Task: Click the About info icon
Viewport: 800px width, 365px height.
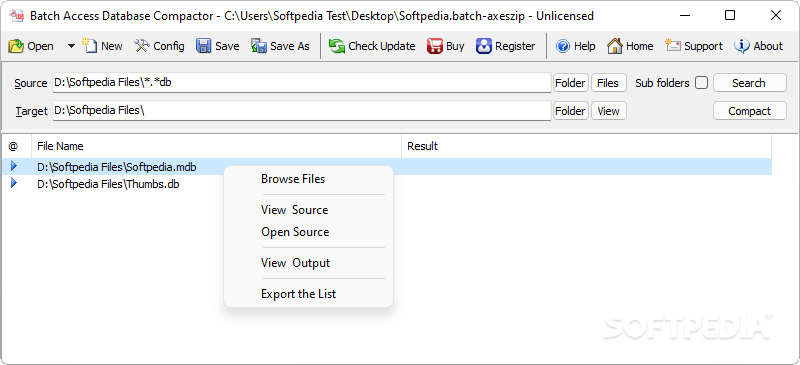Action: [742, 46]
